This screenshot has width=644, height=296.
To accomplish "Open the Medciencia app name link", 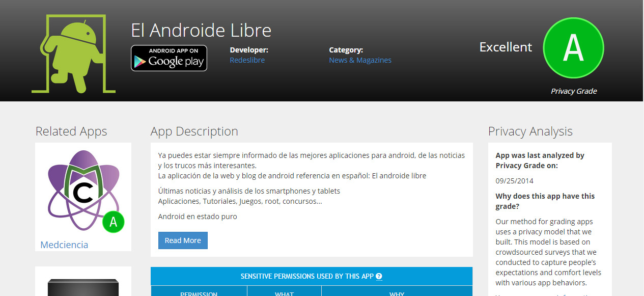I will 64,245.
